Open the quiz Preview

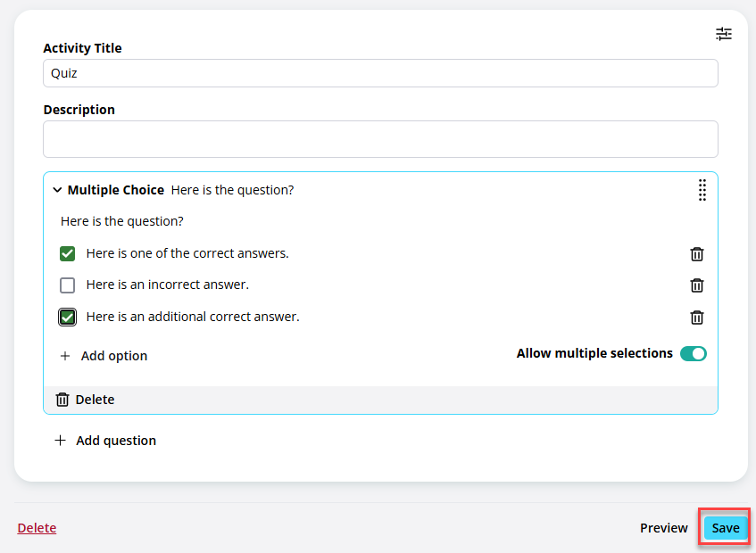664,528
